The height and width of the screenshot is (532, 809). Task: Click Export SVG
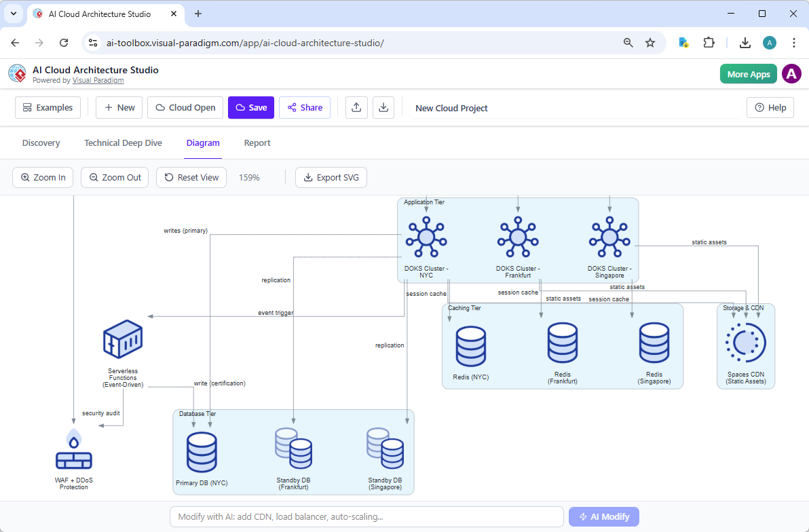pyautogui.click(x=331, y=177)
